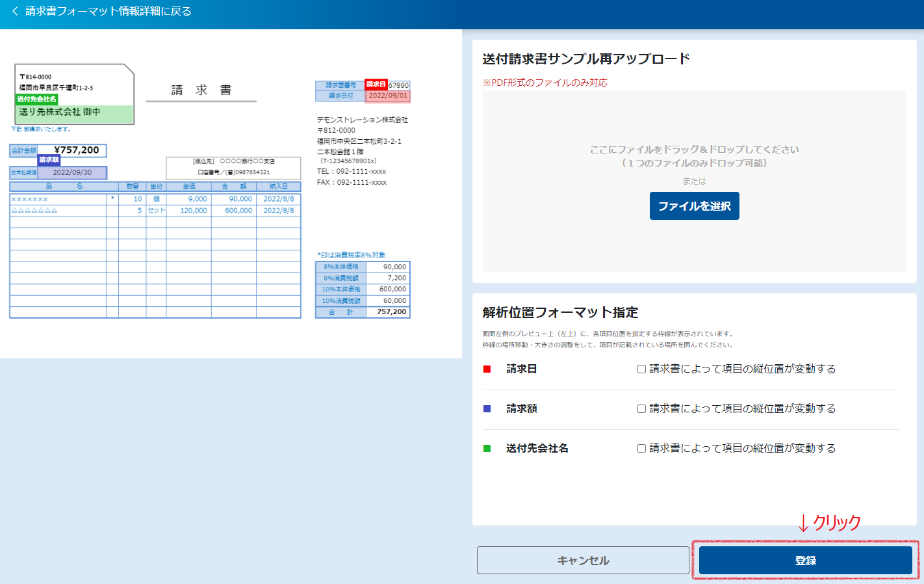
Task: Click the 合計金額 label cell
Action: [x=24, y=150]
